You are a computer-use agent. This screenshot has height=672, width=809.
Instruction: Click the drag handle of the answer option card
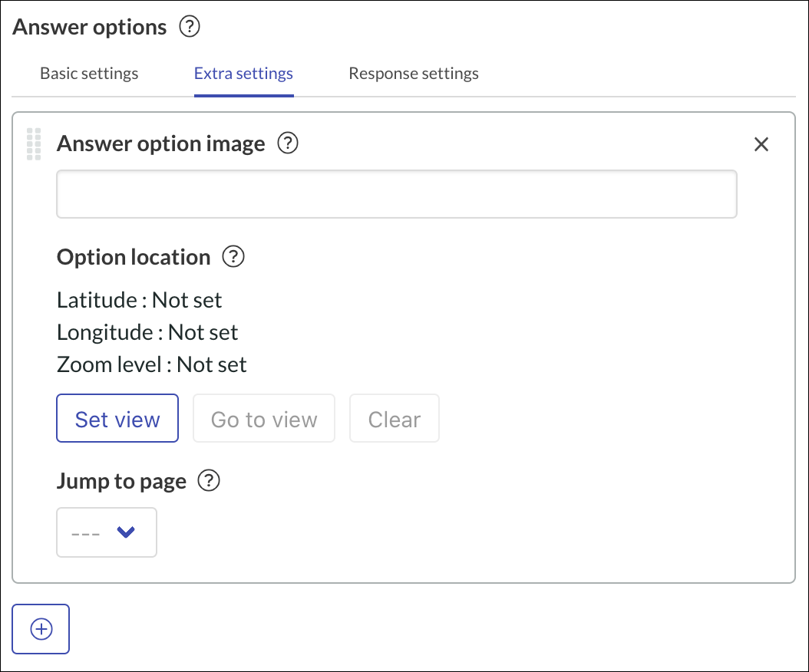tap(33, 144)
